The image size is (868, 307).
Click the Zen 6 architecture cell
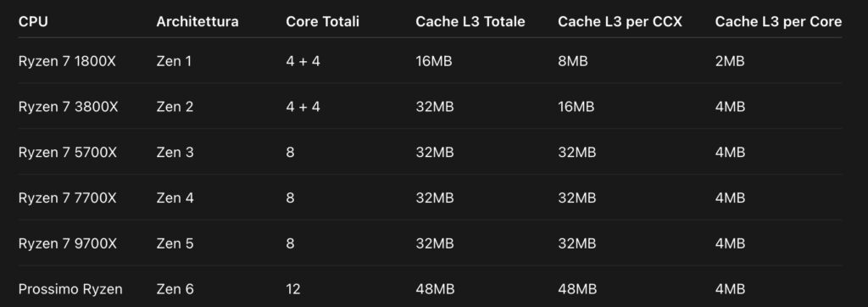175,288
